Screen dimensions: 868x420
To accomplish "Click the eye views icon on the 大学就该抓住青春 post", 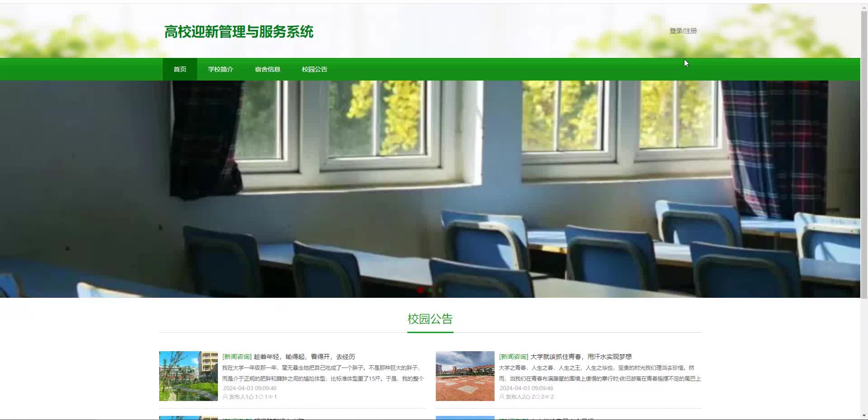I will tap(547, 397).
